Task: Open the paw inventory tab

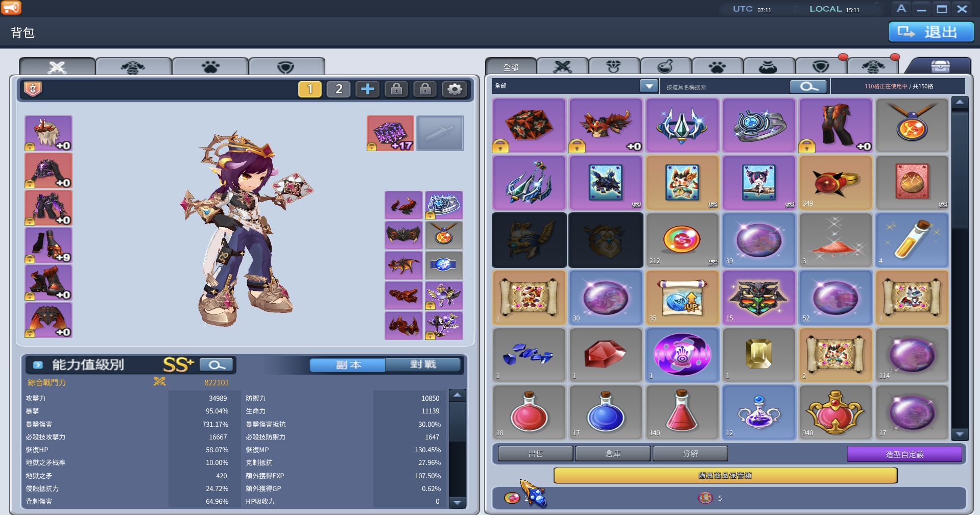Action: 718,67
